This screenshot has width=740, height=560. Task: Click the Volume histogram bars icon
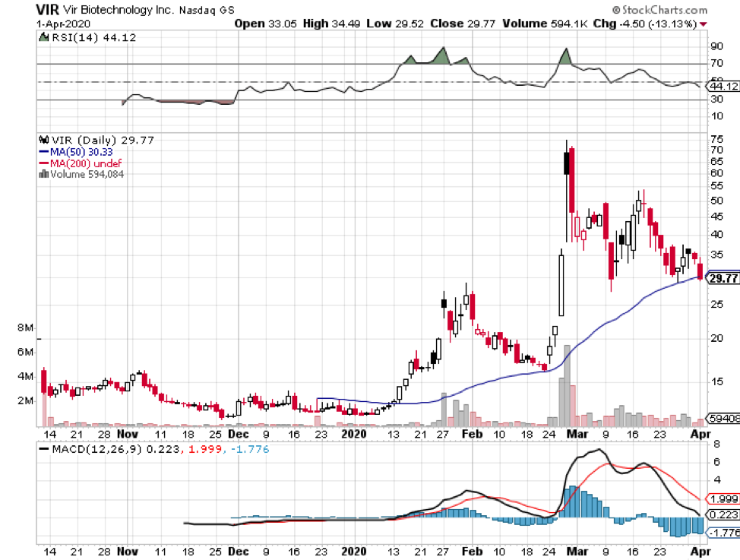click(x=44, y=174)
